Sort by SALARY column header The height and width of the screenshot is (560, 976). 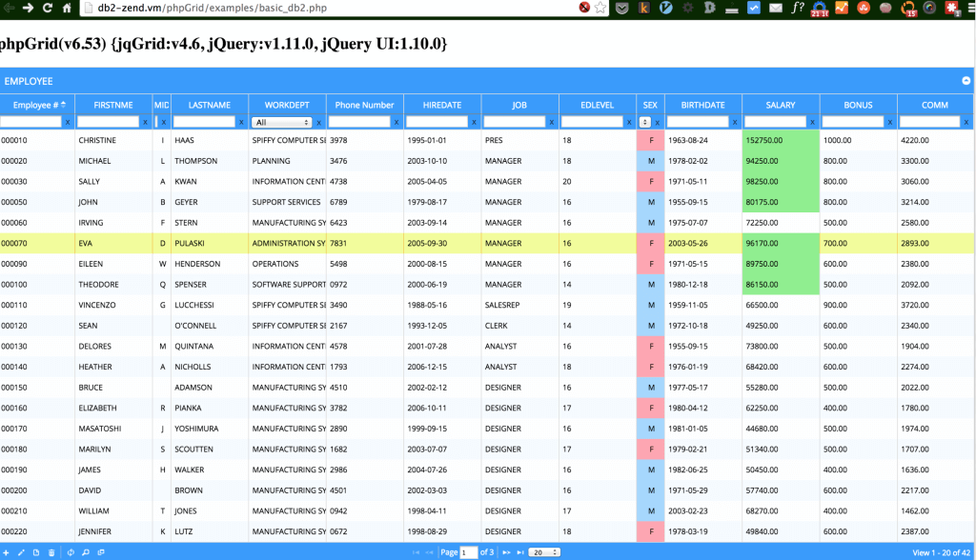click(781, 105)
